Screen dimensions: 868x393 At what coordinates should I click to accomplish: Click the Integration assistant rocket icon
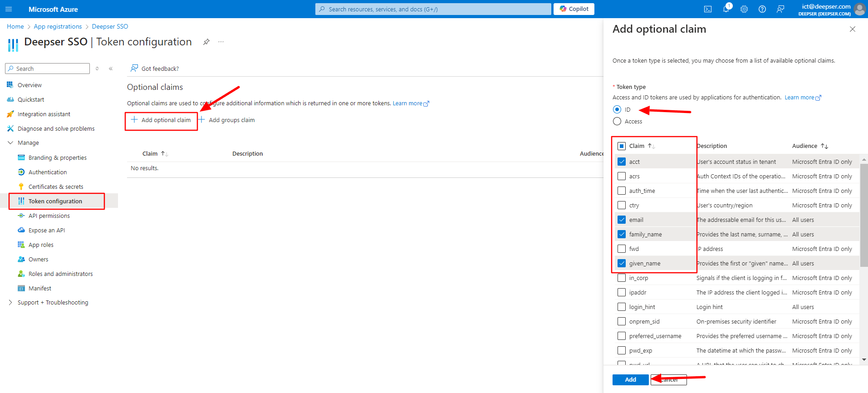pyautogui.click(x=10, y=114)
